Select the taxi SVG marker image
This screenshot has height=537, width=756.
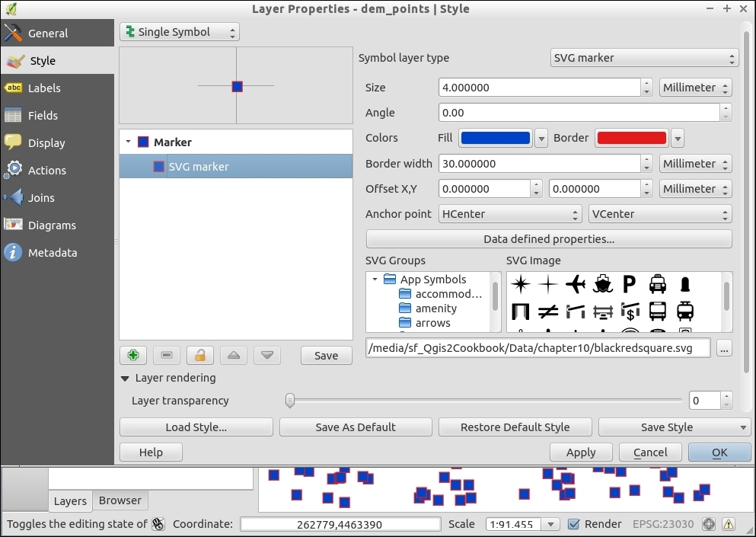click(658, 284)
